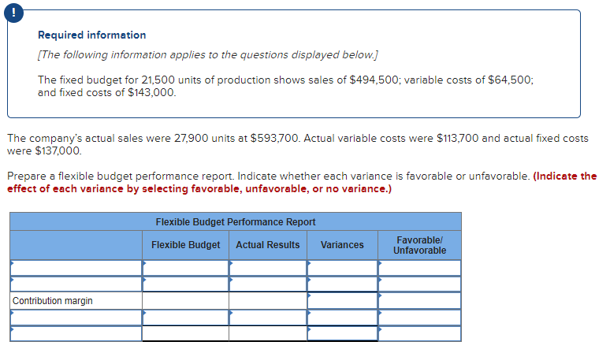Click second row Variances input
The width and height of the screenshot is (610, 364).
(x=342, y=284)
